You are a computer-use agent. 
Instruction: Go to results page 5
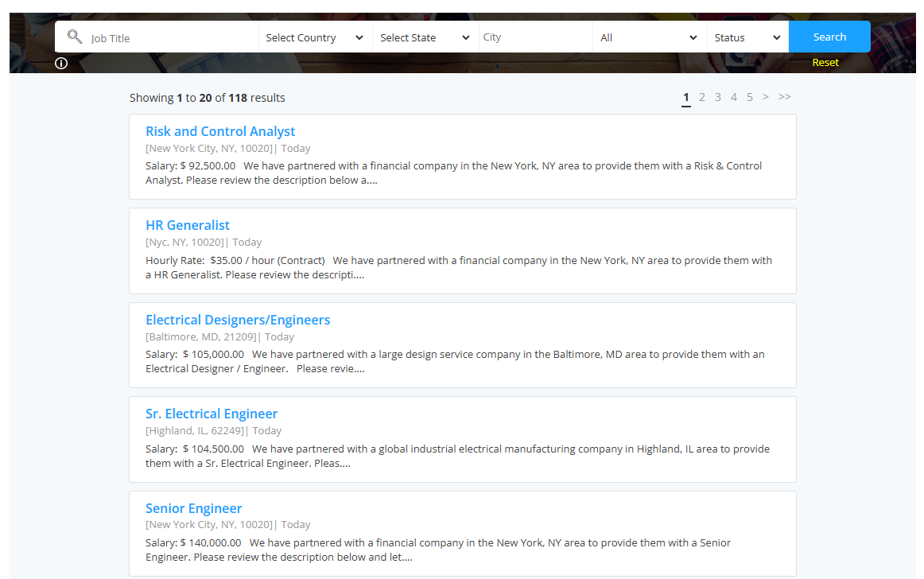[x=750, y=97]
